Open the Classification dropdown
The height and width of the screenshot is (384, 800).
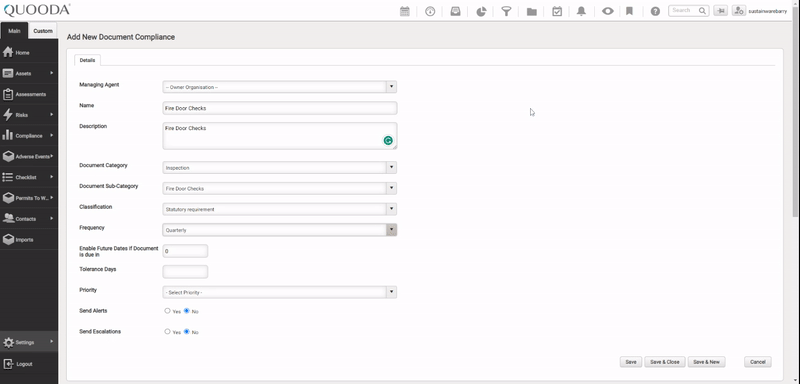click(280, 209)
